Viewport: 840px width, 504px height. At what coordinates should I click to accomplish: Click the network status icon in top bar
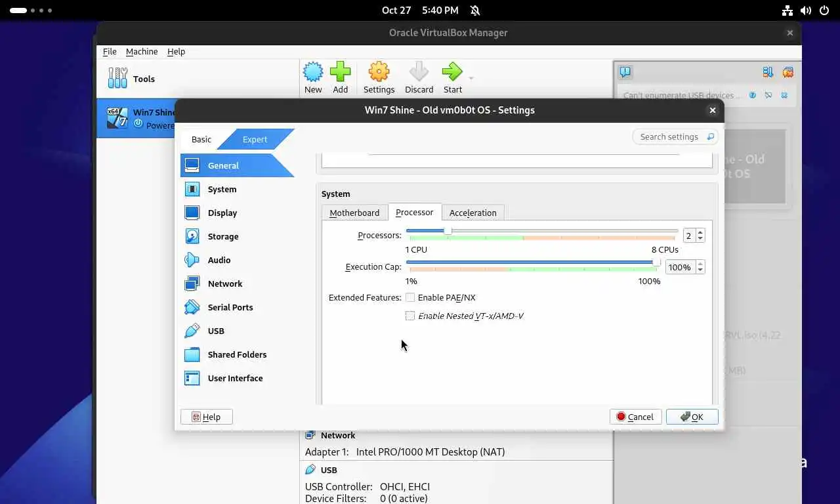pyautogui.click(x=787, y=10)
